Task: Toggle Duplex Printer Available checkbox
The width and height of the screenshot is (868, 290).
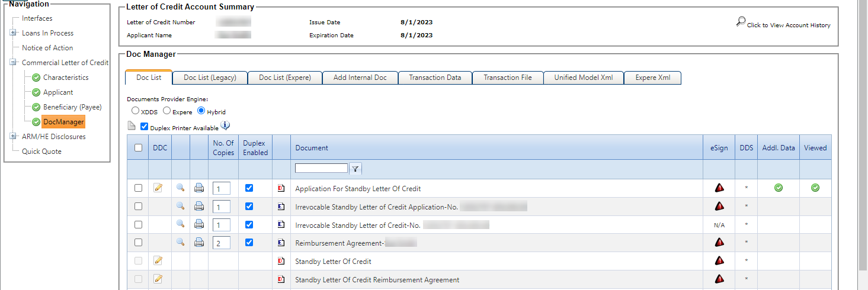Action: tap(144, 126)
